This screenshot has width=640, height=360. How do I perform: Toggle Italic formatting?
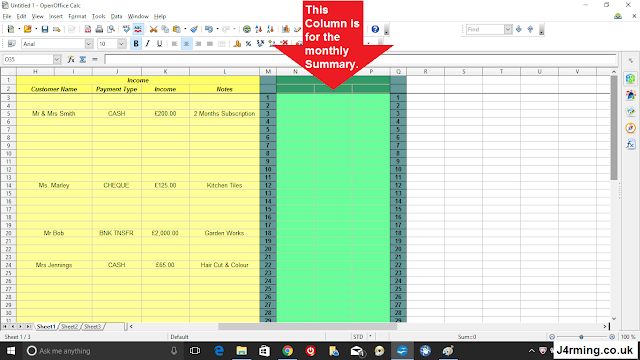(x=148, y=44)
